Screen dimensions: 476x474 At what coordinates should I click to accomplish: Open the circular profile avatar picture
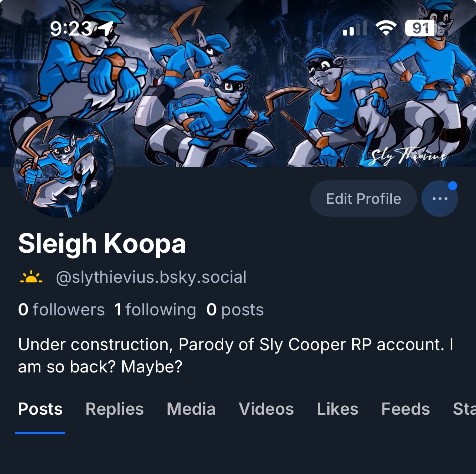tap(64, 167)
